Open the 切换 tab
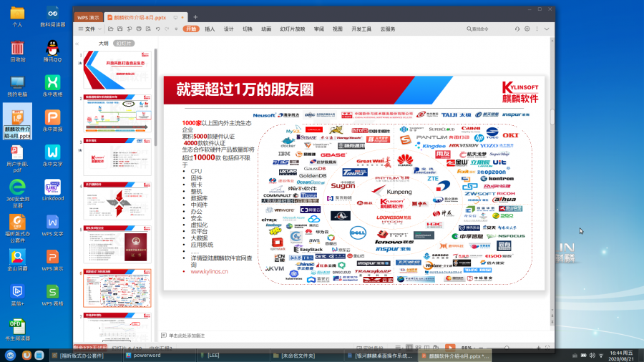This screenshot has width=644, height=362. (248, 29)
